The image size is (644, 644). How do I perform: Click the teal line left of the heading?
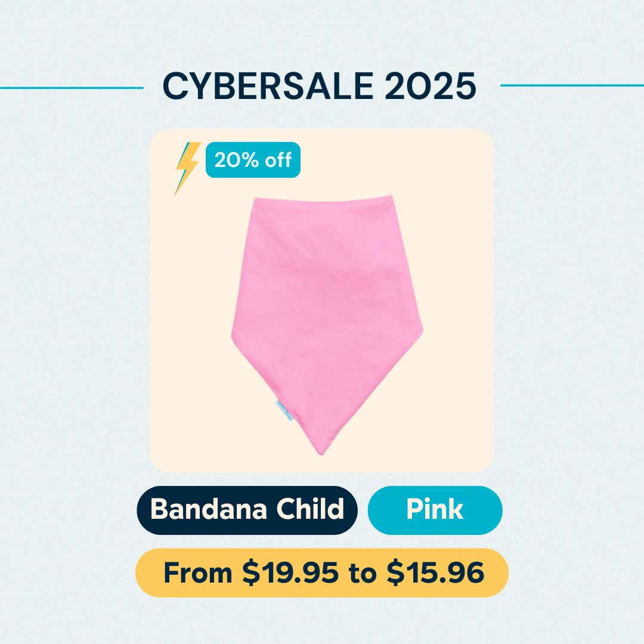click(x=72, y=88)
